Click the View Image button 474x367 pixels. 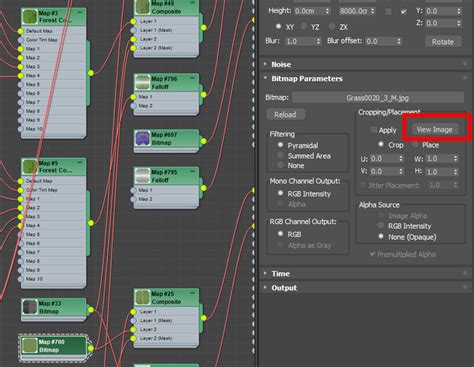(x=434, y=129)
